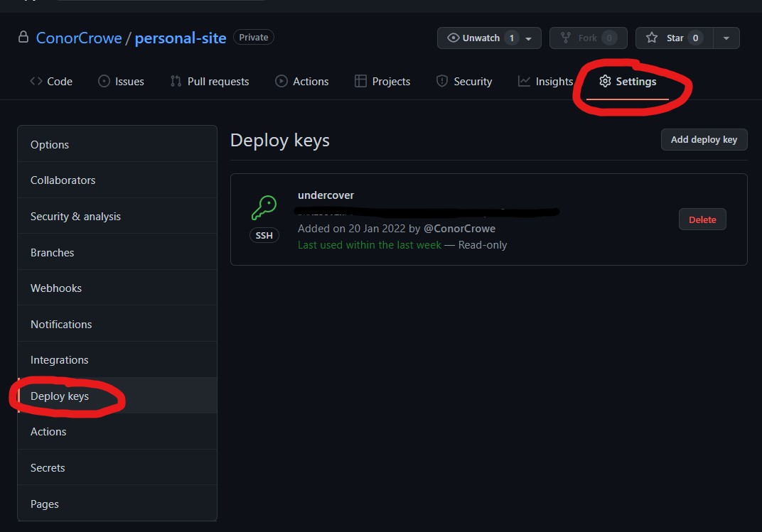Expand the Star lists dropdown caret

click(x=726, y=38)
